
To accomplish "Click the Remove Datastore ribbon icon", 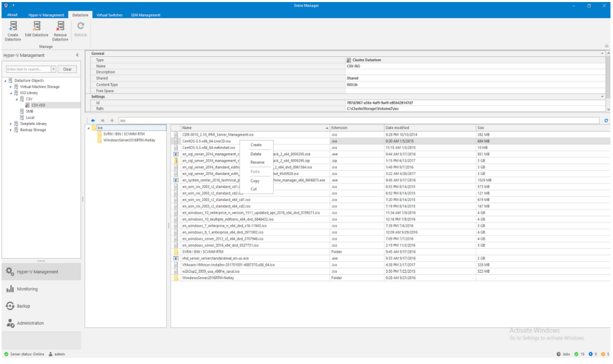I will click(x=60, y=26).
